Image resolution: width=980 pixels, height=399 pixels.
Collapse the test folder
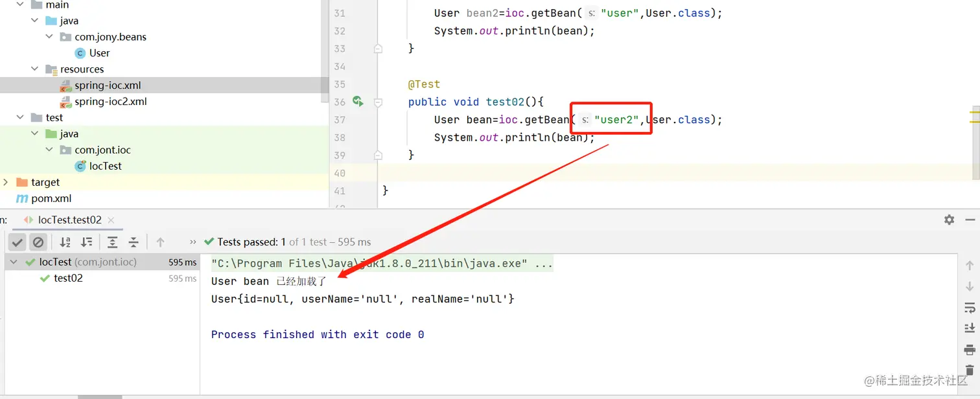coord(20,118)
